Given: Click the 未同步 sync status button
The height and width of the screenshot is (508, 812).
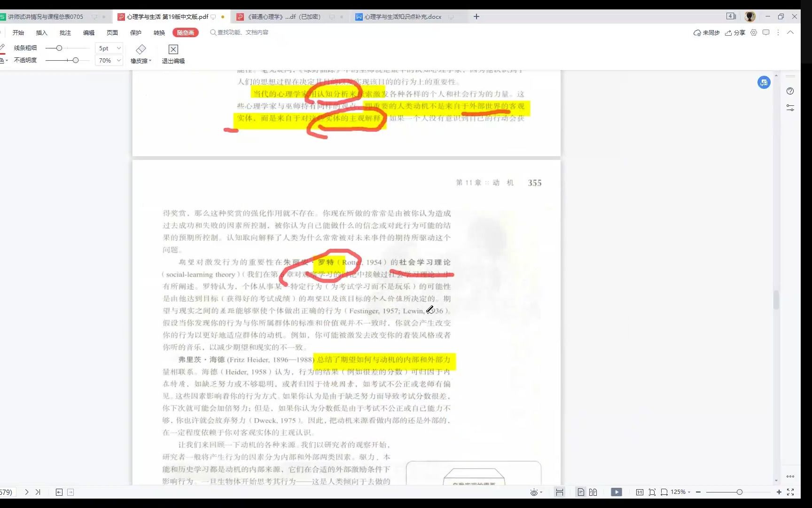Looking at the screenshot, I should 707,32.
